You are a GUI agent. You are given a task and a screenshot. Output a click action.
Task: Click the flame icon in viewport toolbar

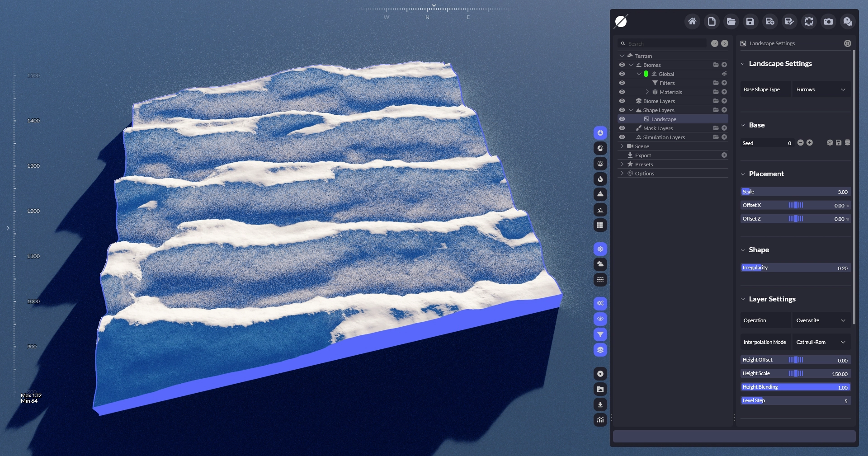pos(600,179)
